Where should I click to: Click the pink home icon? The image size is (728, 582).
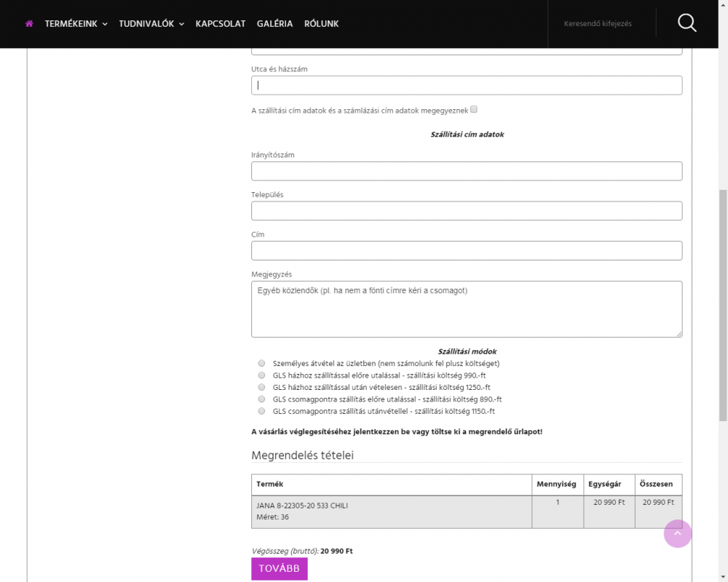point(29,24)
